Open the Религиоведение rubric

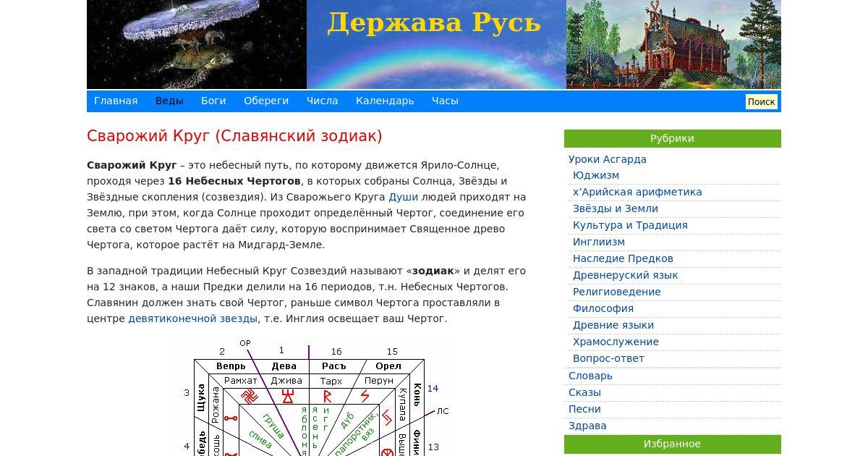click(617, 292)
